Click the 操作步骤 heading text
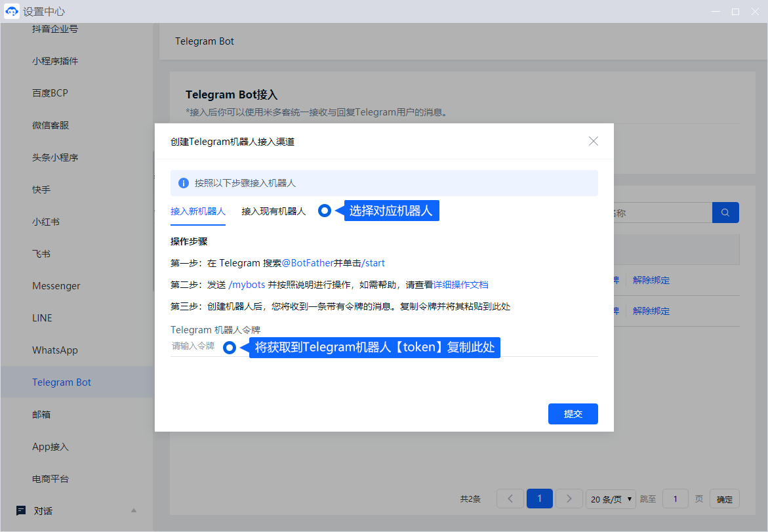 [189, 241]
